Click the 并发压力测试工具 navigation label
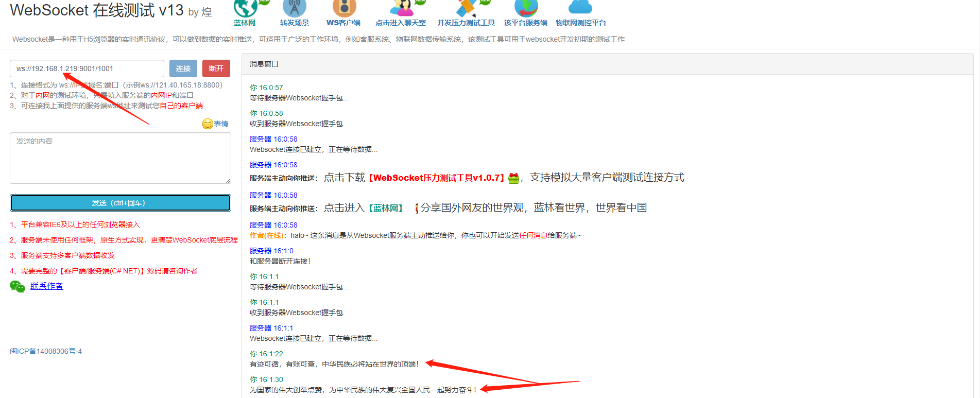Viewport: 980px width, 398px height. pyautogui.click(x=466, y=23)
